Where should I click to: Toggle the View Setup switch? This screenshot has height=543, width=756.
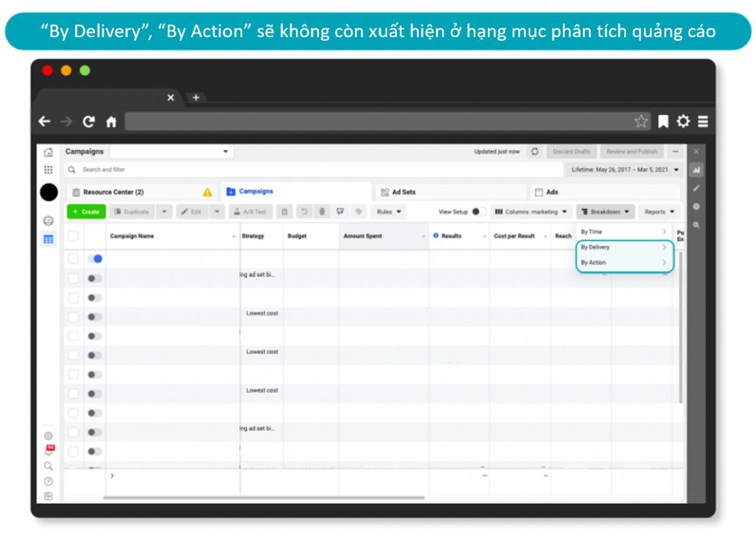coord(479,212)
